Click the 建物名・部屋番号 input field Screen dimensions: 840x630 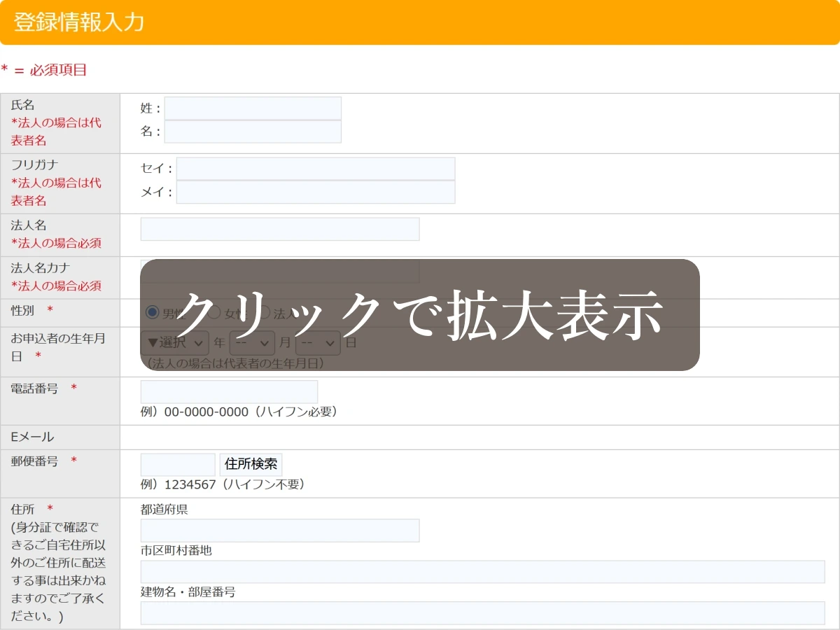coord(483,613)
